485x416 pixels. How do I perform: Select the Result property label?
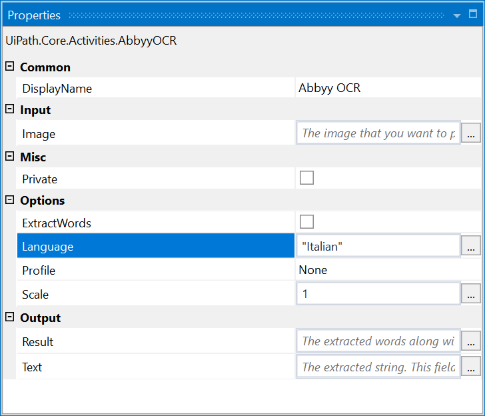point(37,342)
